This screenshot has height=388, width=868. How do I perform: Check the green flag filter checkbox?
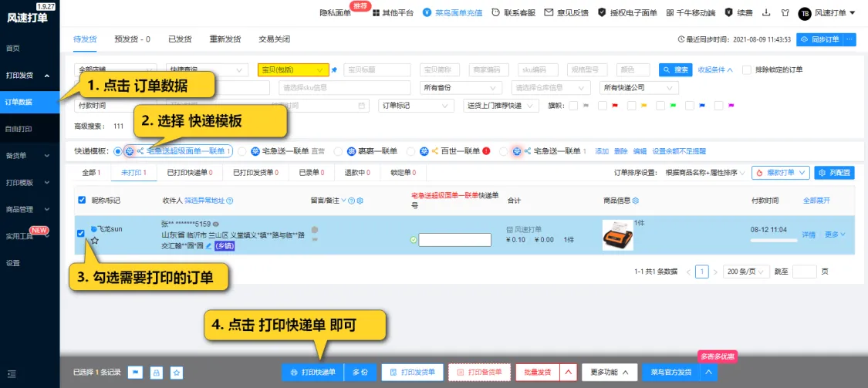[660, 105]
